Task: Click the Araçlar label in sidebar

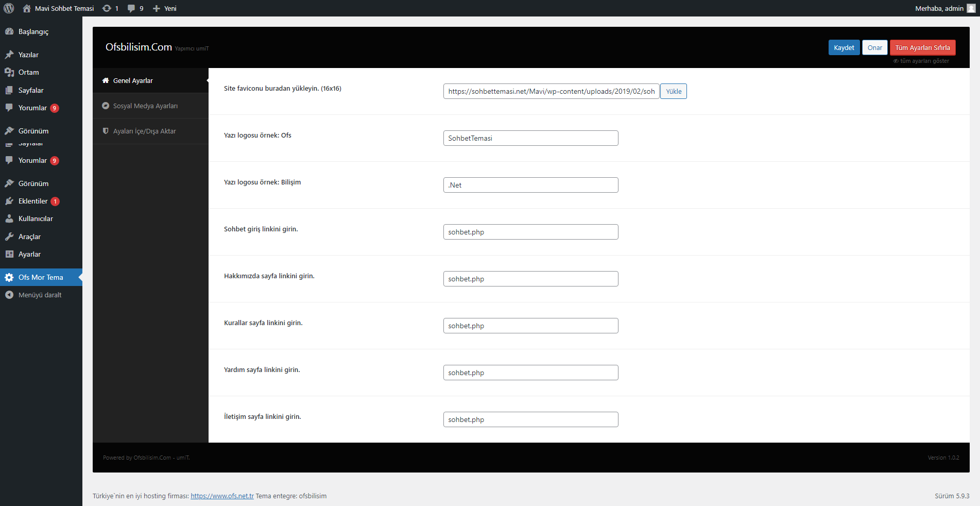Action: click(29, 237)
